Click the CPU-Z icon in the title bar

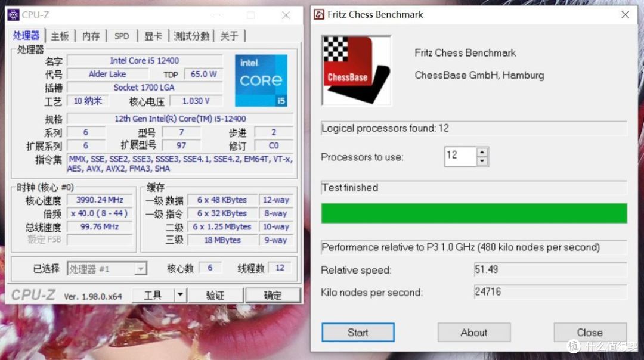coord(13,14)
